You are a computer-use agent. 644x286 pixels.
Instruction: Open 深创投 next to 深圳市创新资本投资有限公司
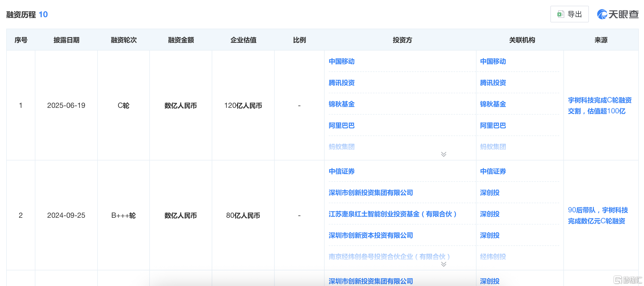tap(490, 235)
